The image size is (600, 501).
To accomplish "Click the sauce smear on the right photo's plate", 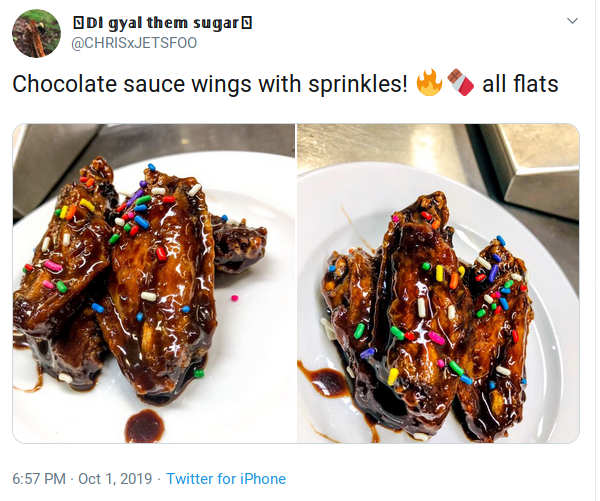I will [327, 380].
